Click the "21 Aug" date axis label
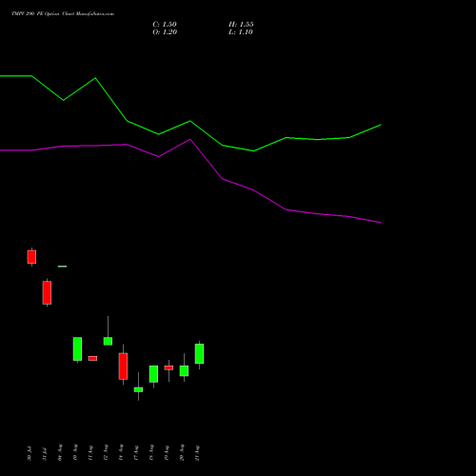This screenshot has width=476, height=476. click(x=197, y=453)
